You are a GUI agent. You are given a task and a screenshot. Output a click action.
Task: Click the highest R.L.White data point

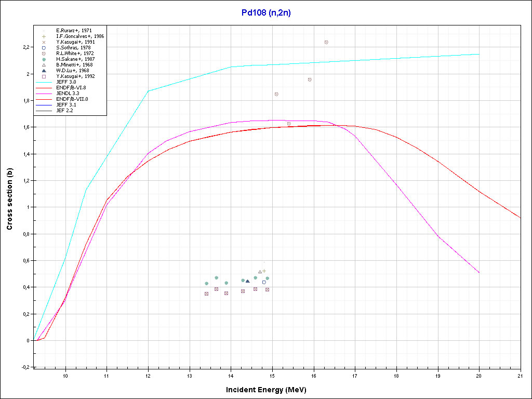[x=326, y=42]
